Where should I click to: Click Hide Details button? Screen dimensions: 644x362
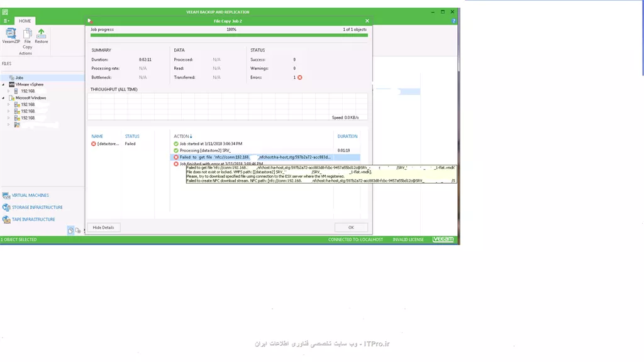104,228
